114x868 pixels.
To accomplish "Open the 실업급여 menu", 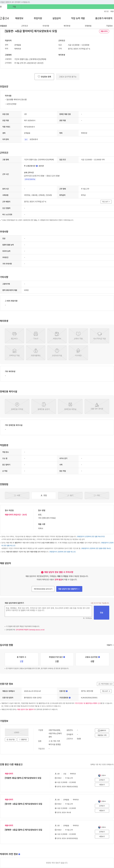I will click(57, 18).
